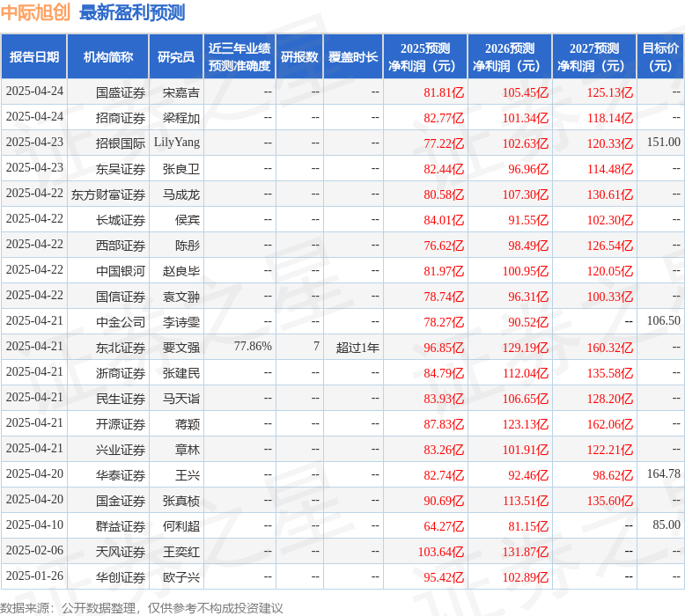Screen dimensions: 685x616
Task: Click the 100.33亿 profit value
Action: tap(610, 297)
